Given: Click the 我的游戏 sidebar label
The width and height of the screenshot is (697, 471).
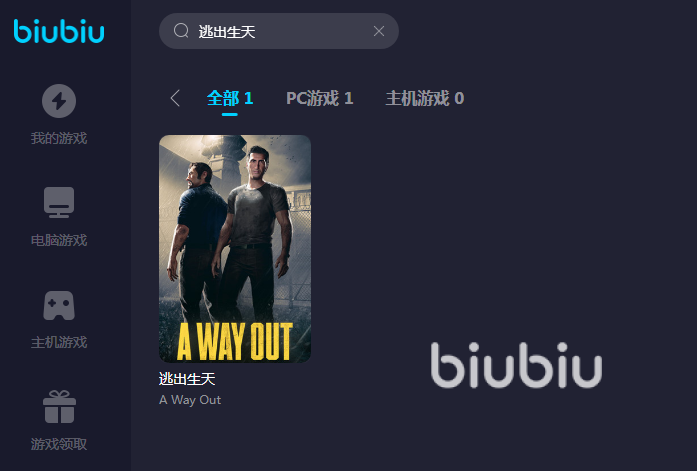Looking at the screenshot, I should click(x=59, y=138).
